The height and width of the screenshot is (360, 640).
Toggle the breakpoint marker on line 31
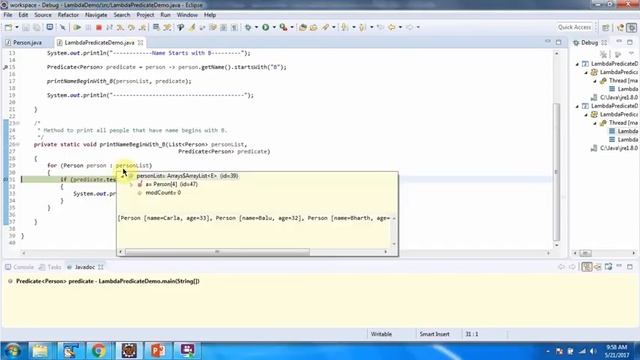coord(6,180)
